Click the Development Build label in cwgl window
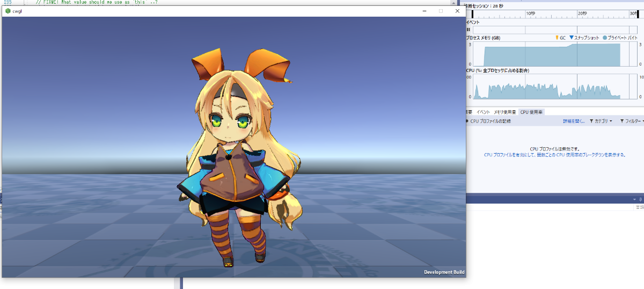Viewport: 644px width, 289px height. point(444,272)
